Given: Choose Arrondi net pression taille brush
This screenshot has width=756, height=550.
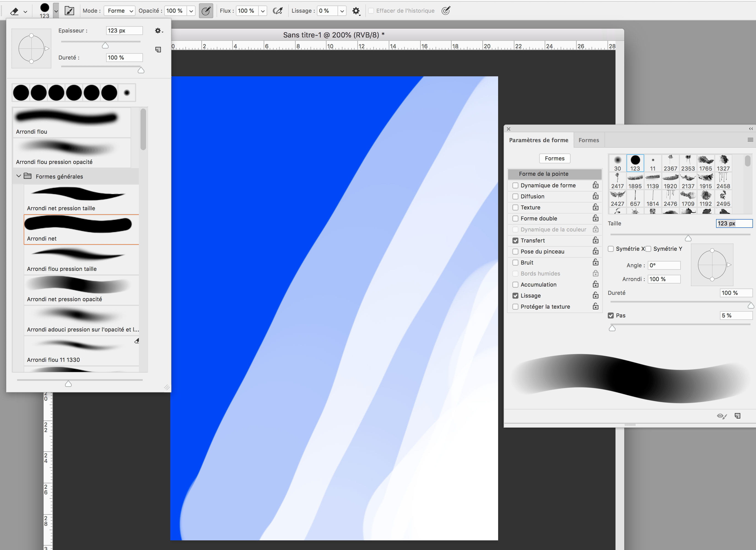Looking at the screenshot, I should coord(81,199).
